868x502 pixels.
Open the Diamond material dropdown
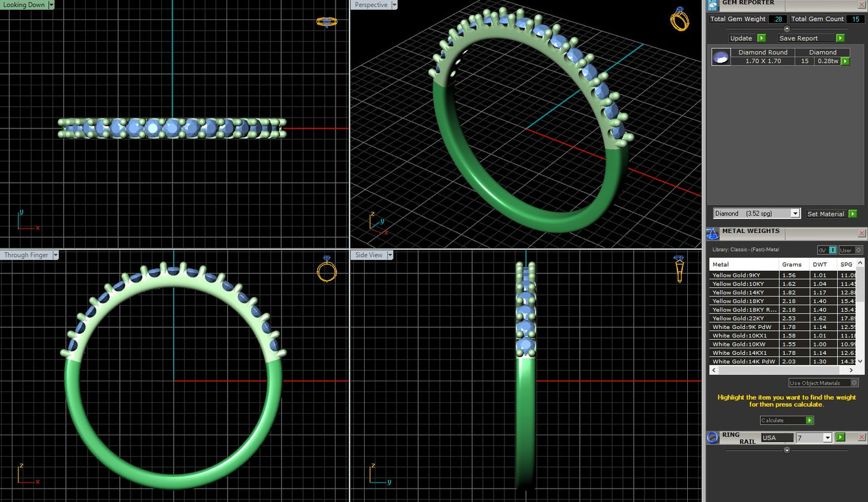(795, 214)
